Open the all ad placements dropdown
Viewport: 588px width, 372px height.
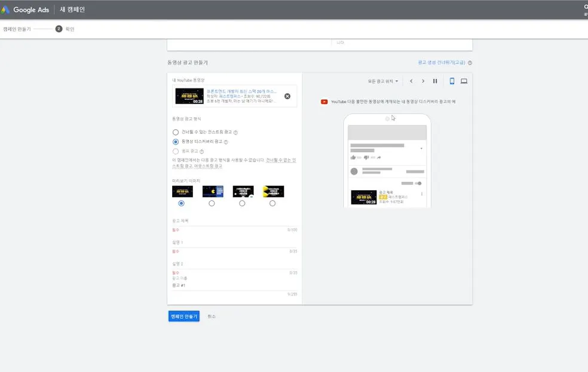[383, 81]
